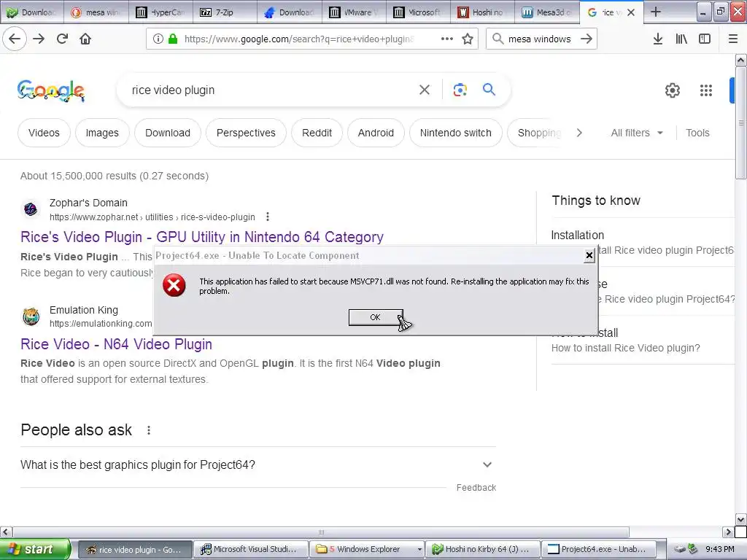Image resolution: width=747 pixels, height=560 pixels.
Task: Go to the browser Home page
Action: (85, 39)
